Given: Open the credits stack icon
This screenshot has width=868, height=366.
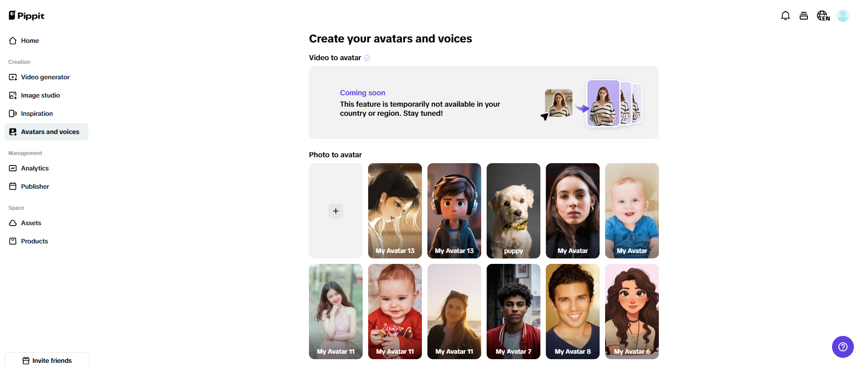Looking at the screenshot, I should [x=803, y=16].
